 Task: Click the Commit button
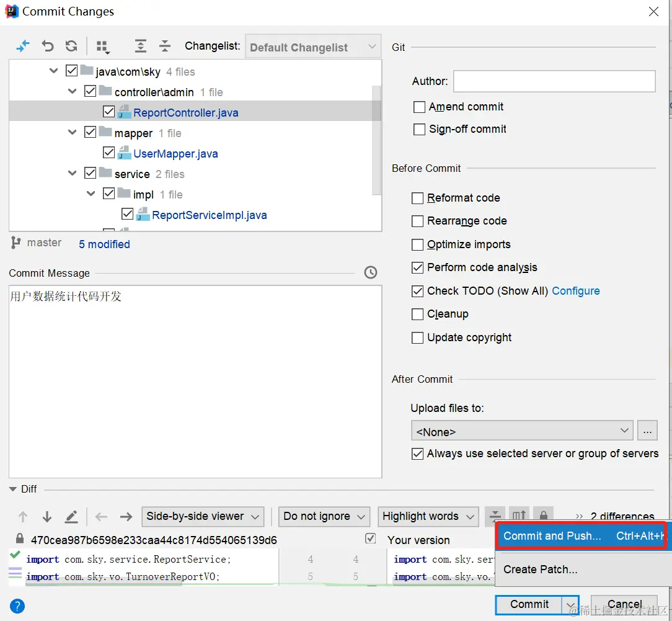tap(529, 605)
